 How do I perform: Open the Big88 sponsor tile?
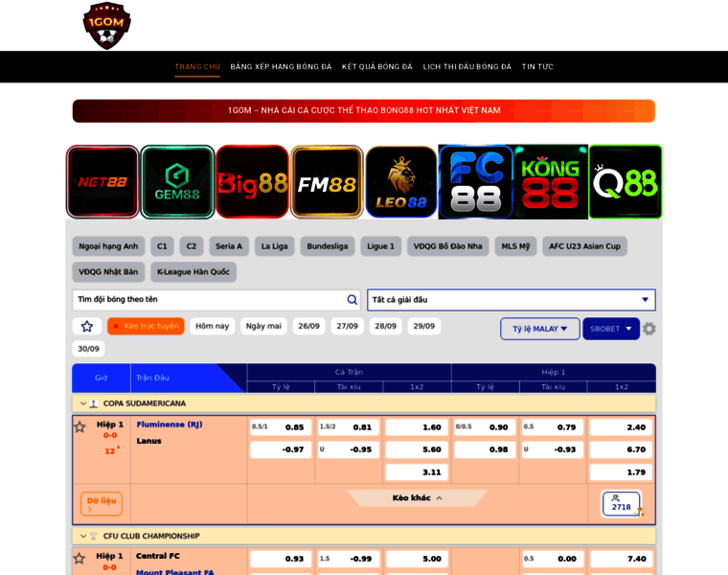click(252, 181)
